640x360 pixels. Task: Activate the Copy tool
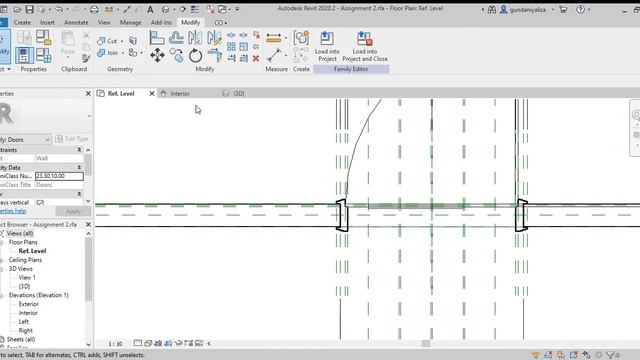coord(176,55)
